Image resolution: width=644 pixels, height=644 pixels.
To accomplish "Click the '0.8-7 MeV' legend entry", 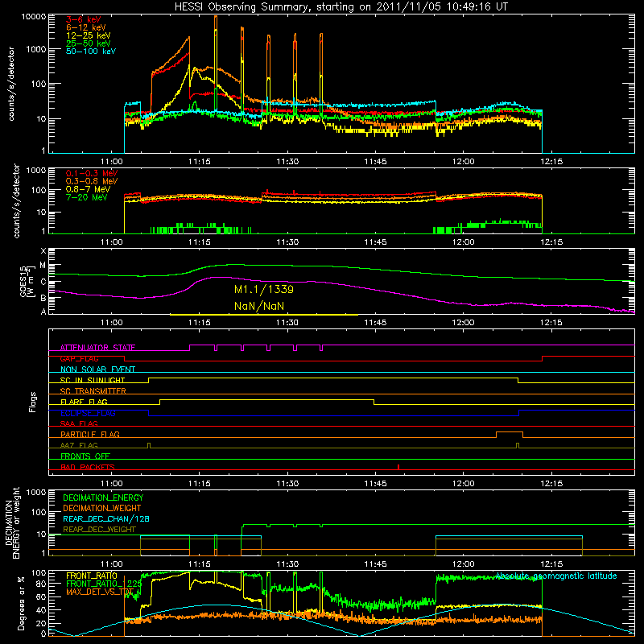I will coord(88,189).
